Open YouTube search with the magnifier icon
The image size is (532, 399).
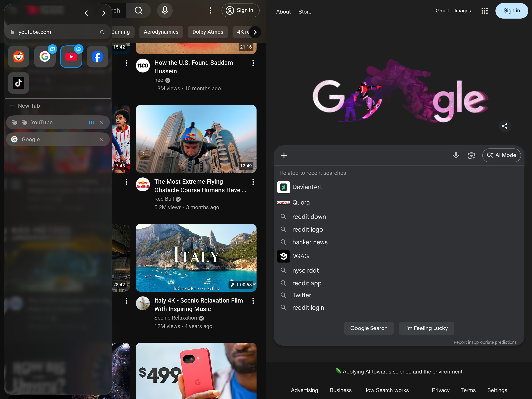[x=139, y=10]
